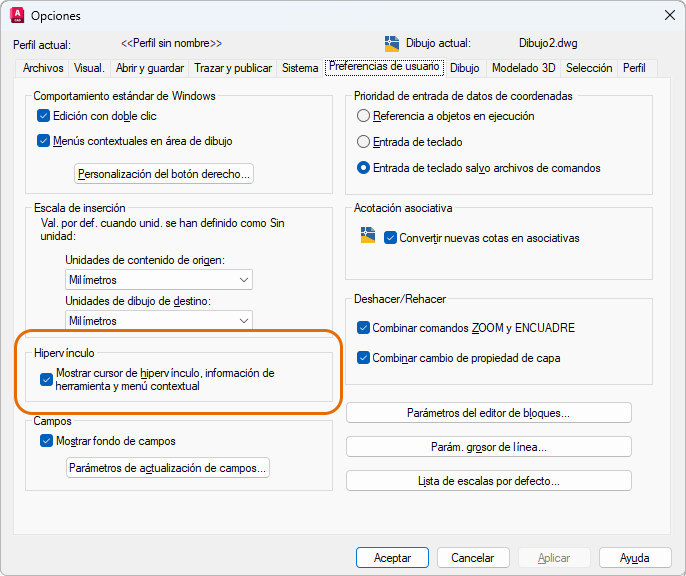
Task: Expand Unidades de dibujo de destino dropdown
Action: point(158,321)
